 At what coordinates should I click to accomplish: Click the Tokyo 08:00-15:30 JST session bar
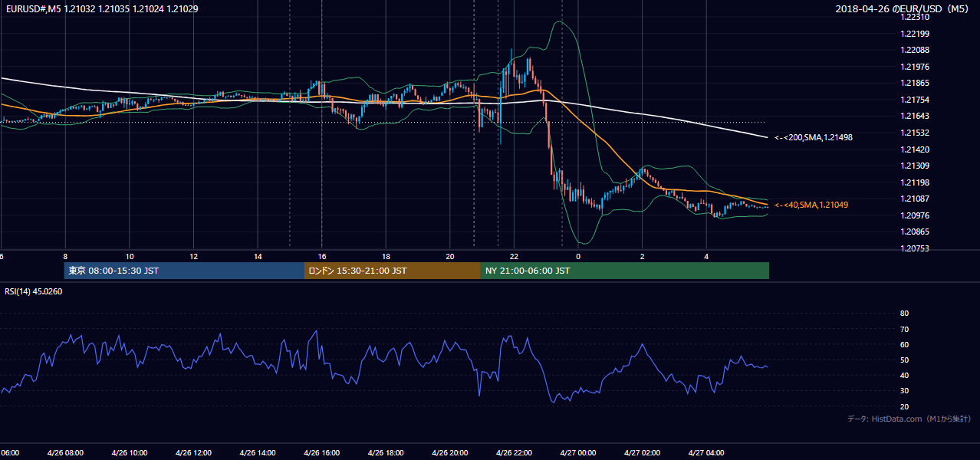pos(184,271)
